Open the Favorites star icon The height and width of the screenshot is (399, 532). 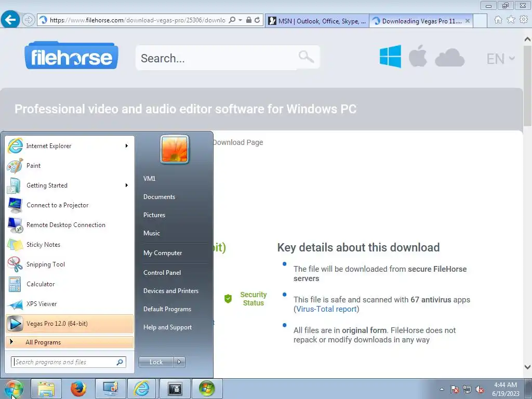[x=511, y=20]
